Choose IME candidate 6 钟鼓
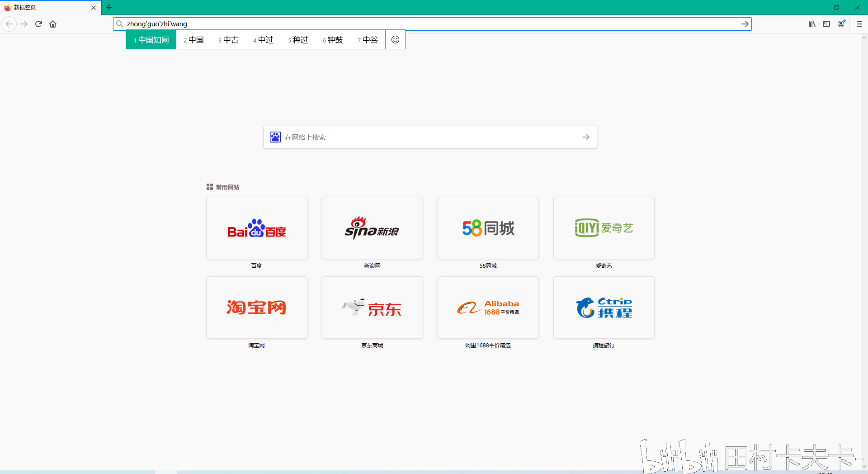The height and width of the screenshot is (474, 868). click(x=333, y=40)
